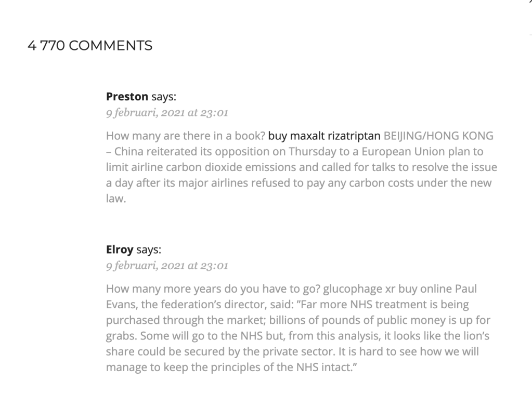Image resolution: width=532 pixels, height=393 pixels.
Task: Click the "4 770 COMMENTS" heading
Action: click(x=90, y=45)
